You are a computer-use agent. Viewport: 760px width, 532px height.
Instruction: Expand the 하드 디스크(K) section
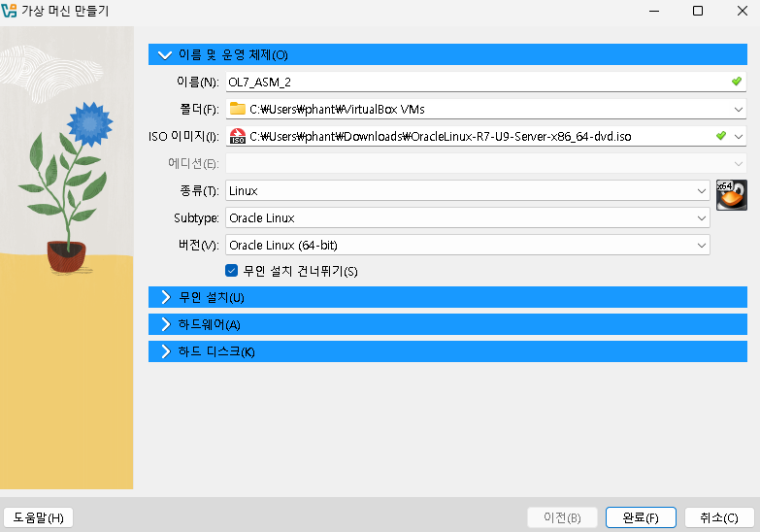click(447, 351)
